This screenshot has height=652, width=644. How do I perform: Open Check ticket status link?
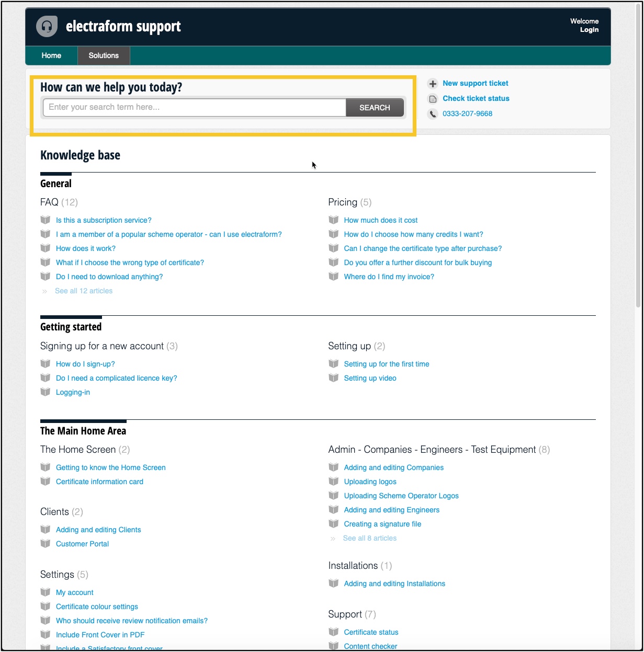point(476,98)
